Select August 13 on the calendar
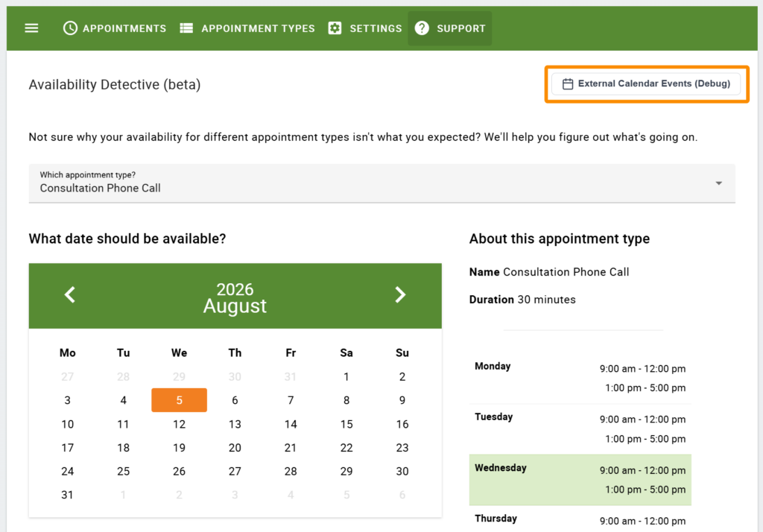Viewport: 763px width, 532px height. click(x=235, y=424)
